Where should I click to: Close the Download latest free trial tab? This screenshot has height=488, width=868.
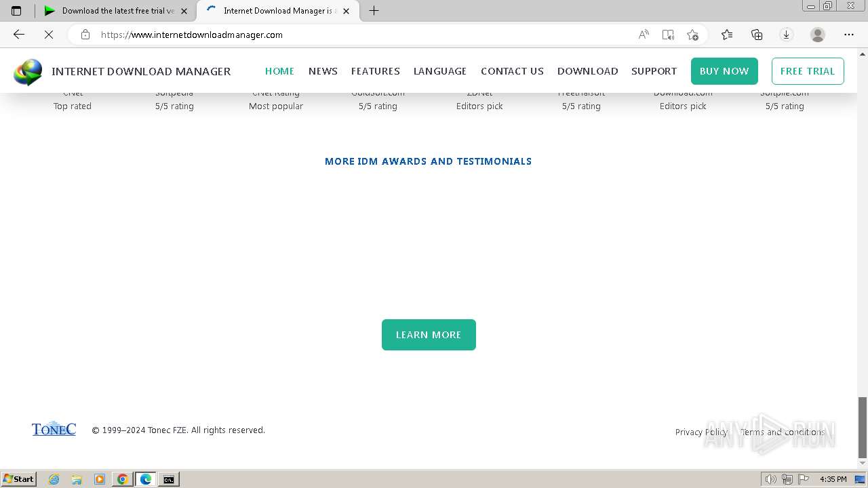click(x=184, y=11)
